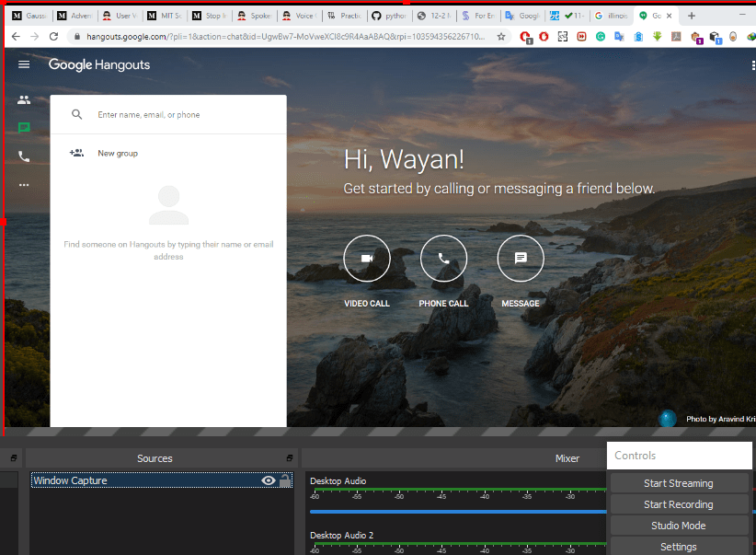Switch to the 12-2 tab
756x555 pixels.
pos(434,16)
